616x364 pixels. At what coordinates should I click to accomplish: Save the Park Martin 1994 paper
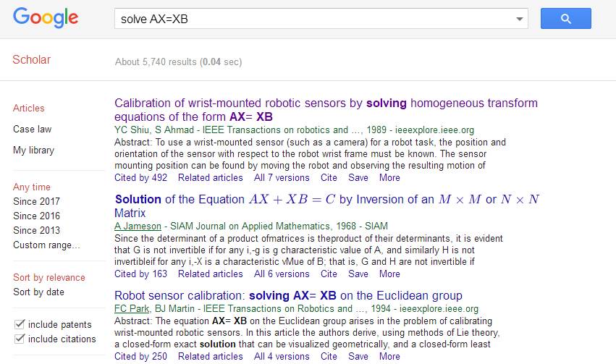(358, 356)
